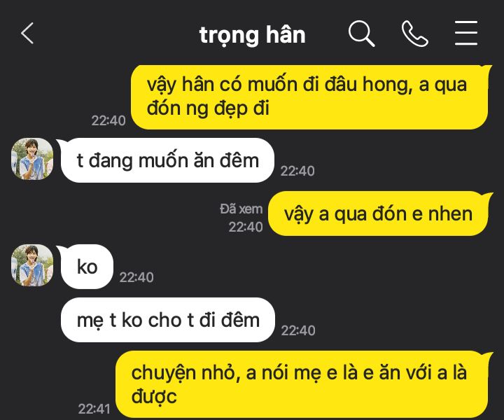
Task: Select the message "t đang muốn ăn đêm"
Action: tap(167, 160)
